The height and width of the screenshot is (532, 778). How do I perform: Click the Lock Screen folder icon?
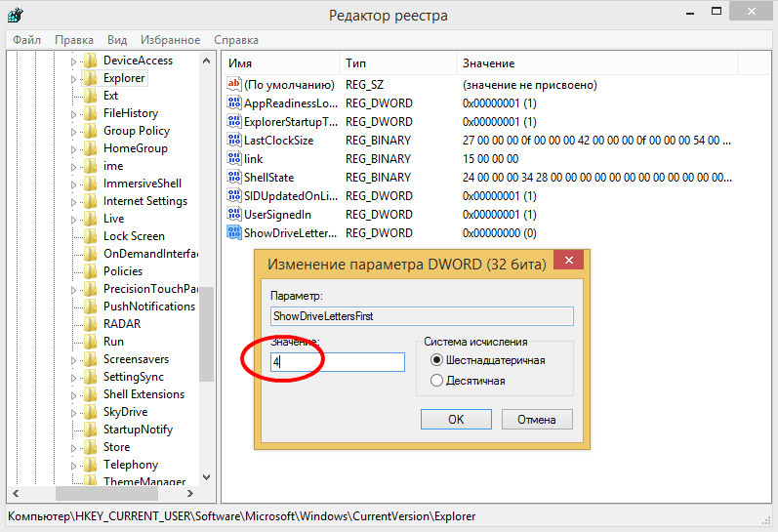tap(91, 236)
